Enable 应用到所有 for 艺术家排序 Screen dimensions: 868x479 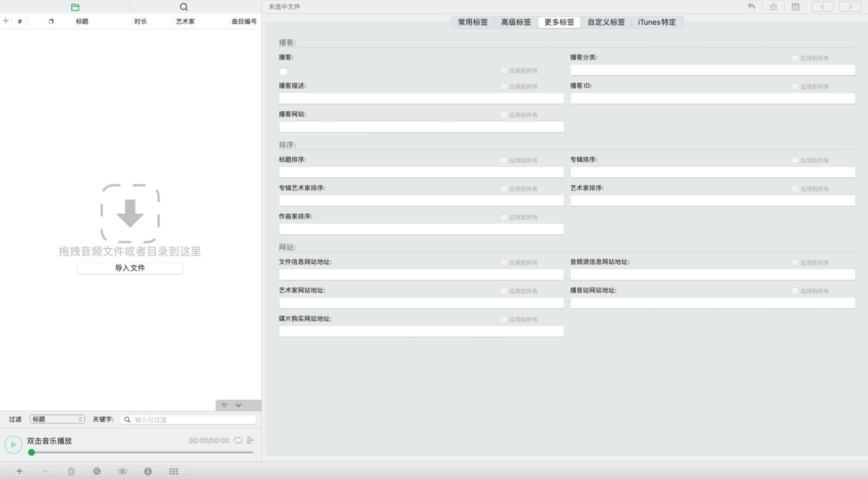795,188
